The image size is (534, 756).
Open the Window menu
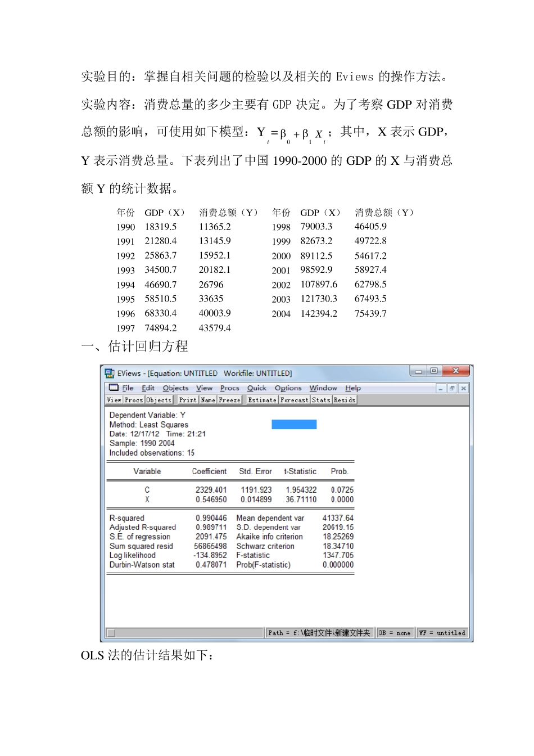click(x=323, y=388)
